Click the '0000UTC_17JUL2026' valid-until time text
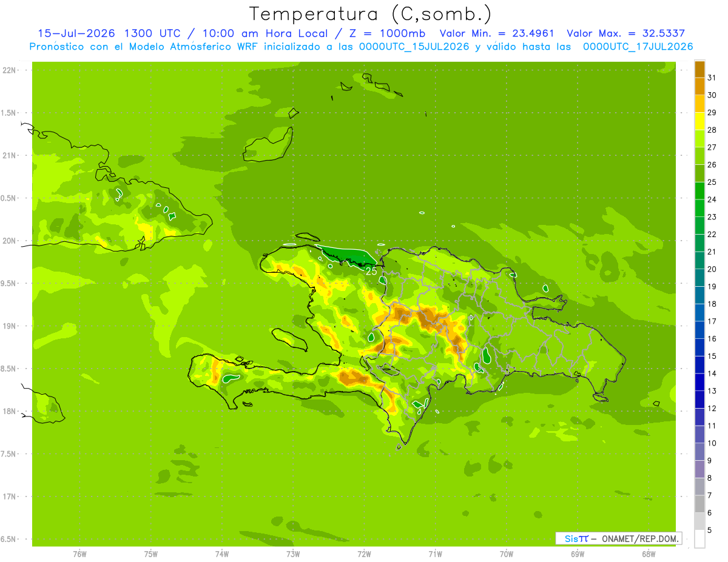This screenshot has height=562, width=728. [x=638, y=47]
